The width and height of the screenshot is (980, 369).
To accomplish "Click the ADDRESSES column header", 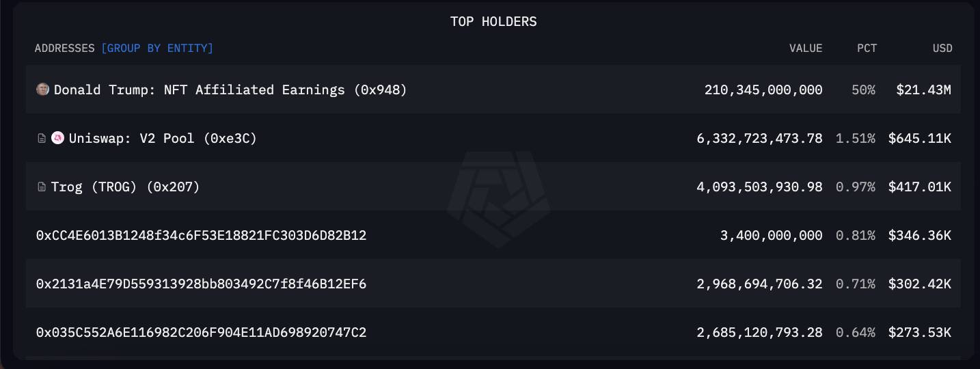I will tap(65, 49).
